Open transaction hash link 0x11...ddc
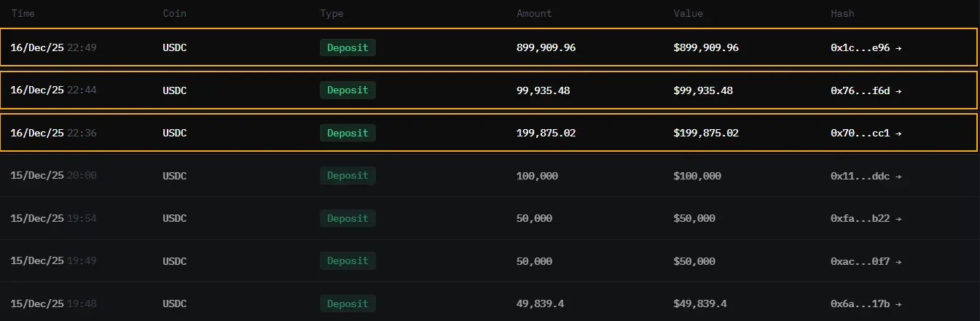This screenshot has height=321, width=980. (x=866, y=176)
